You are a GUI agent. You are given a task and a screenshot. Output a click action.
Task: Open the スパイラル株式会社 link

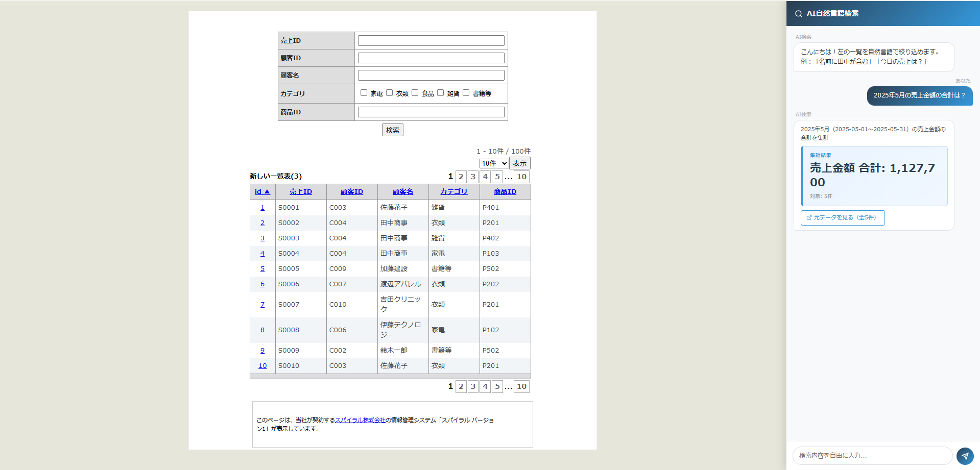click(360, 420)
